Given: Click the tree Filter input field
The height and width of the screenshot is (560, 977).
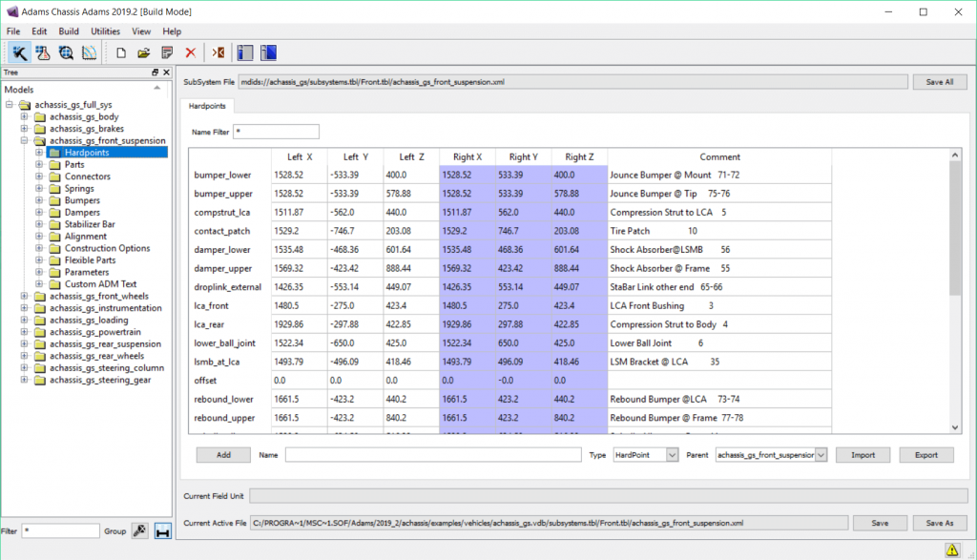Looking at the screenshot, I should (60, 530).
